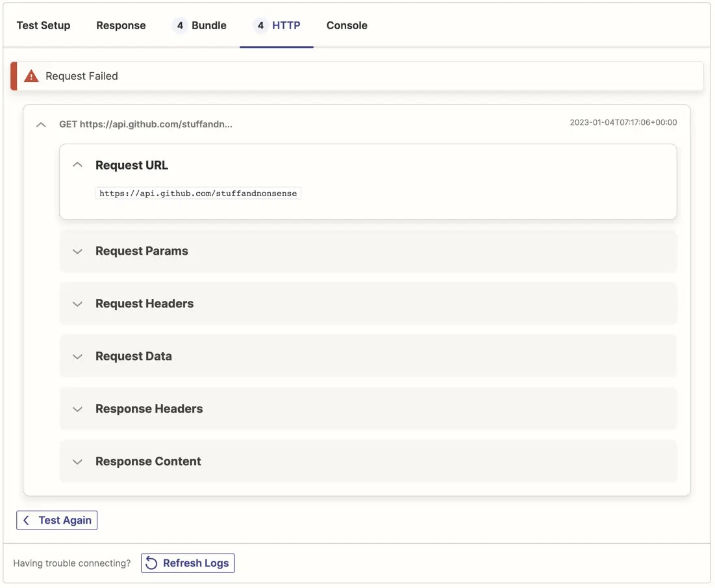Switch to the Response tab

pos(121,25)
